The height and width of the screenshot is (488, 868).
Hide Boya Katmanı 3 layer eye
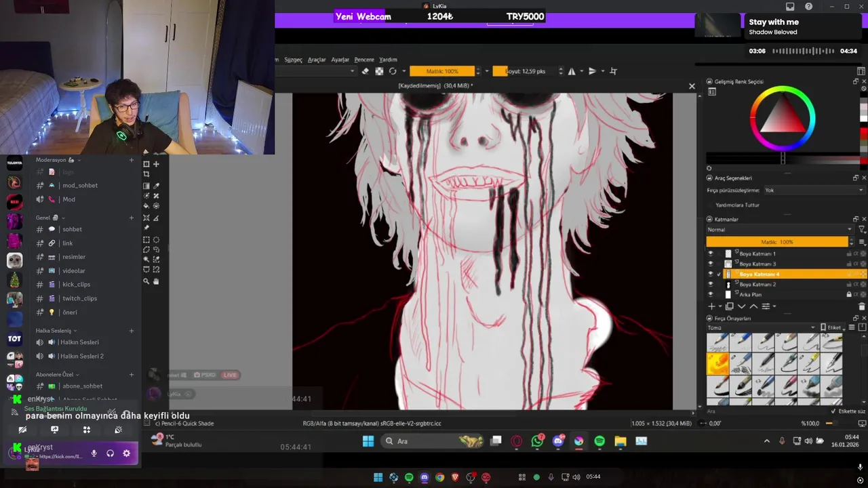point(711,264)
